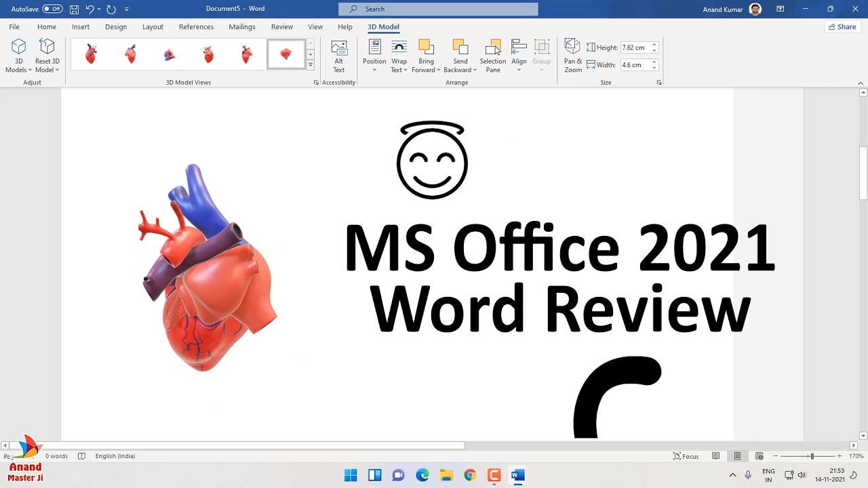Customize Quick Access Toolbar dropdown

pos(126,9)
